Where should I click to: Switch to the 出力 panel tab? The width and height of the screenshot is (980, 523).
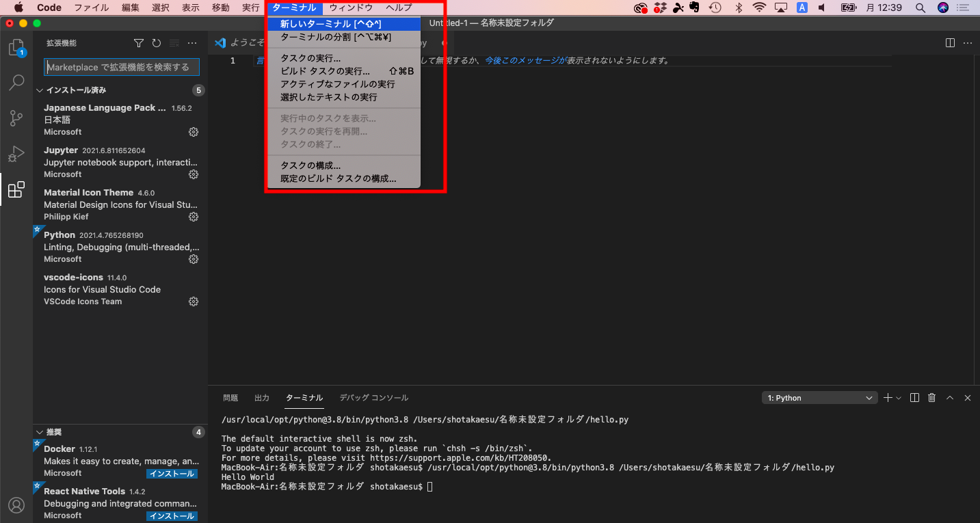[262, 398]
